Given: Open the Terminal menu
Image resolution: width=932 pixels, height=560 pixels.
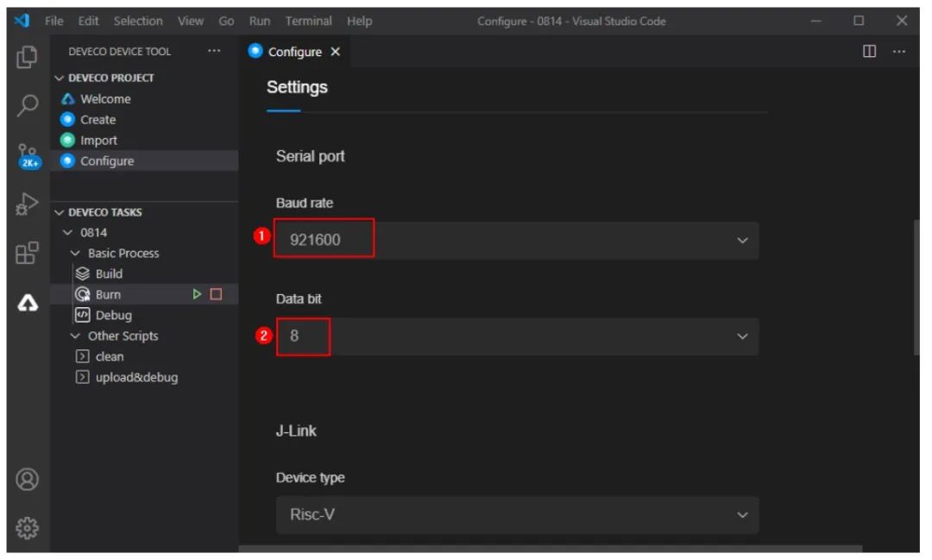Looking at the screenshot, I should tap(308, 21).
